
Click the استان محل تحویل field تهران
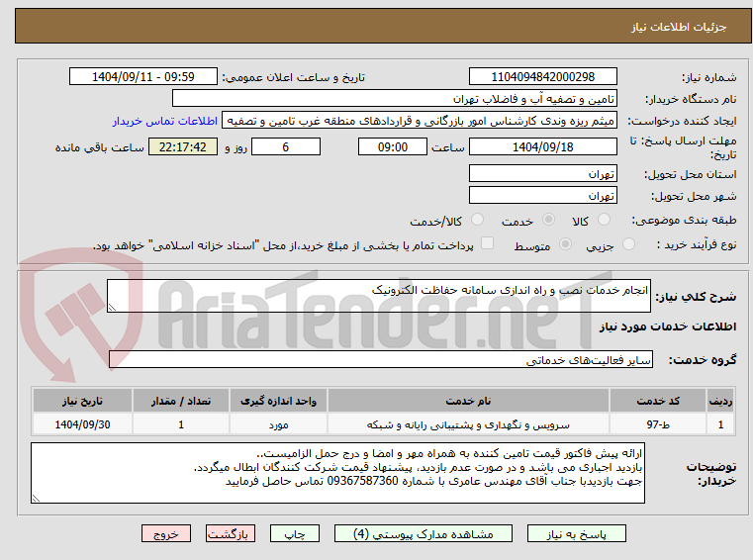click(542, 173)
